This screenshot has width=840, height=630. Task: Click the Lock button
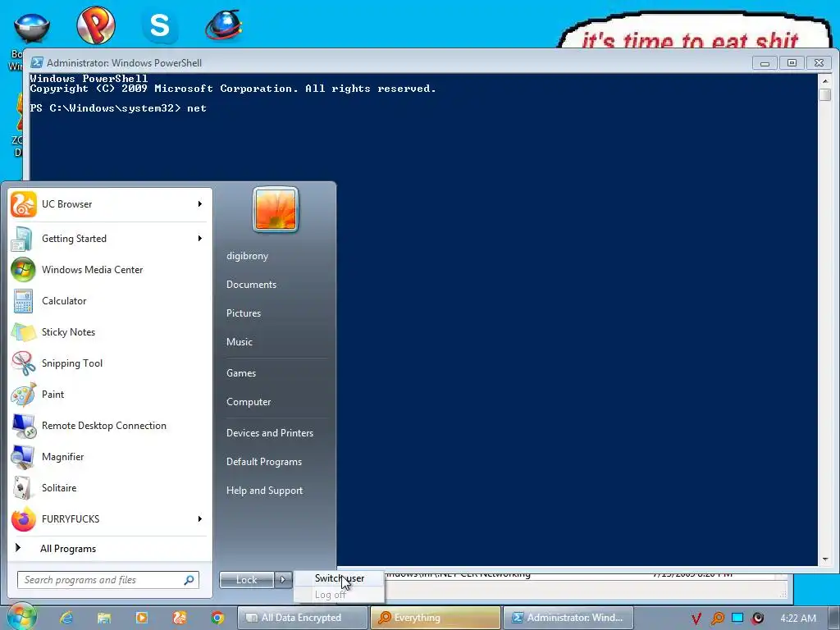[246, 580]
